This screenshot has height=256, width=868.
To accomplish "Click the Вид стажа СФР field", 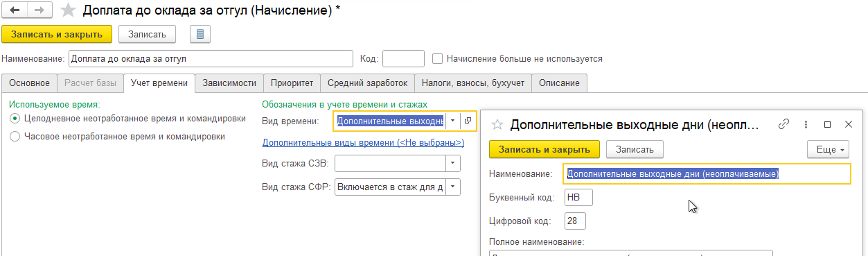I will click(390, 187).
